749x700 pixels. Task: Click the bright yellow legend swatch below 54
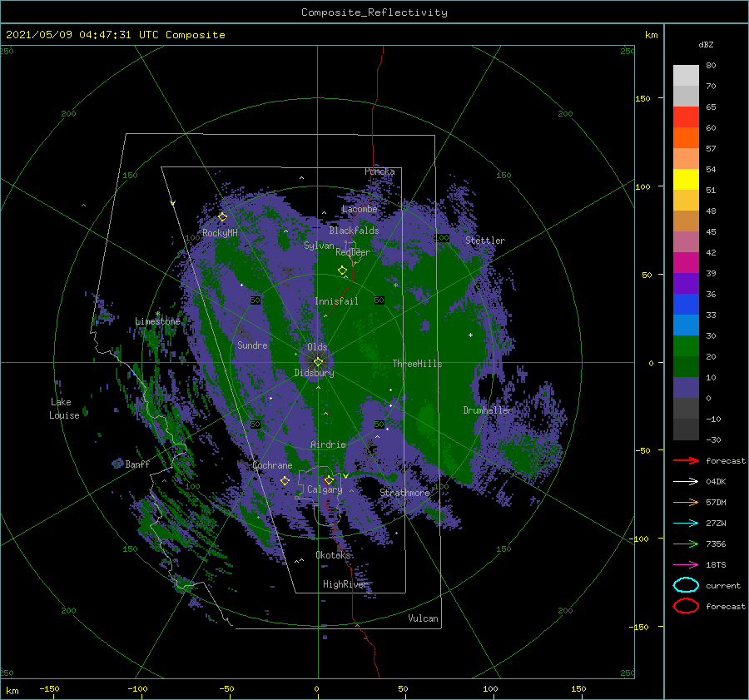(686, 180)
